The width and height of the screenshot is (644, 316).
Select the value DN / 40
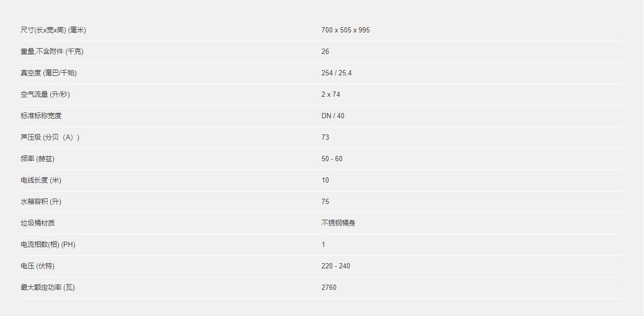pos(333,116)
